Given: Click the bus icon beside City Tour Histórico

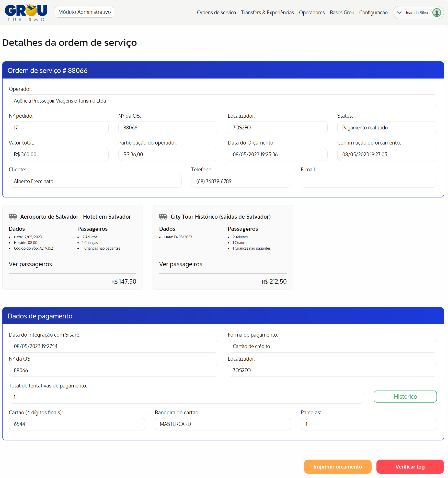Looking at the screenshot, I should pyautogui.click(x=163, y=217).
